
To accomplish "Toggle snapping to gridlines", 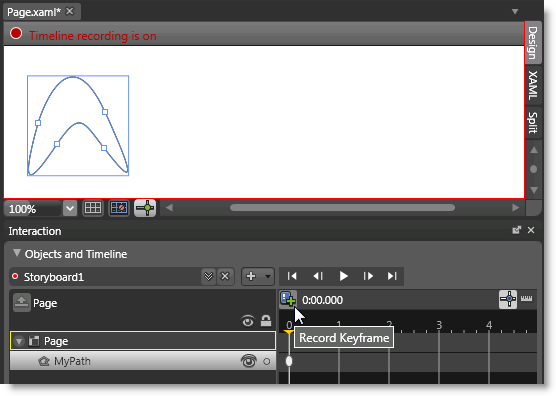I will 119,208.
